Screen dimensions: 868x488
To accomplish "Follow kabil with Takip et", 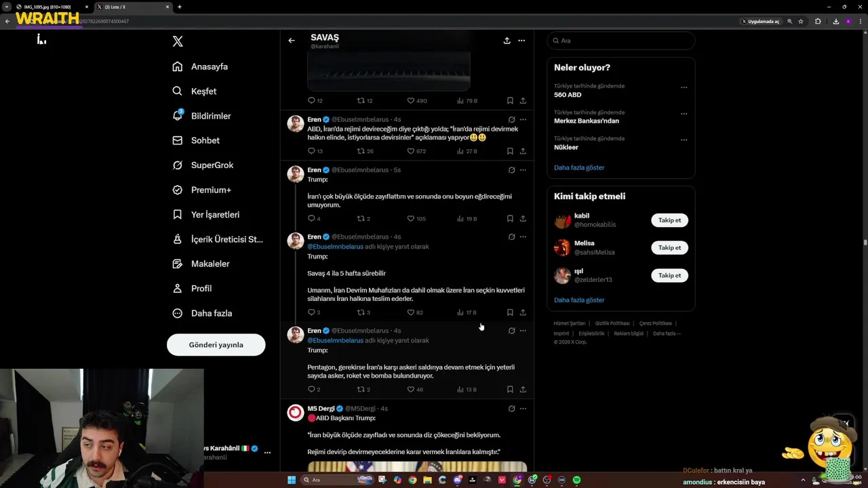I will point(669,220).
